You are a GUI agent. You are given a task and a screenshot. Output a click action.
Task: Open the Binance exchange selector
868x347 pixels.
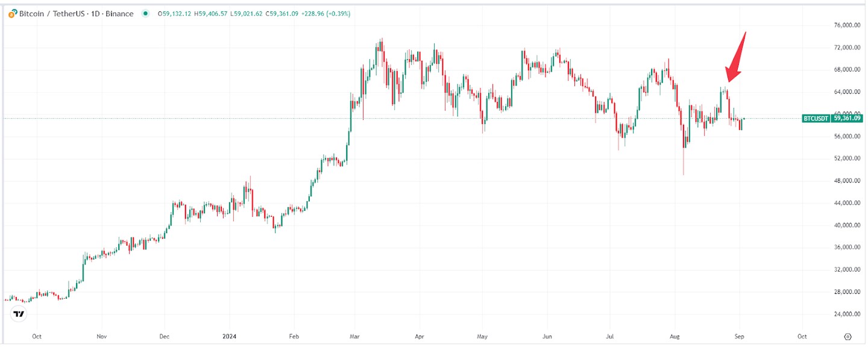tap(119, 13)
